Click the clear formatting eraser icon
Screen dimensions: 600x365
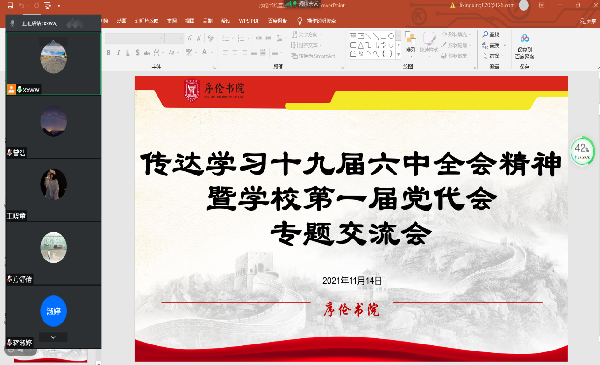tap(210, 38)
